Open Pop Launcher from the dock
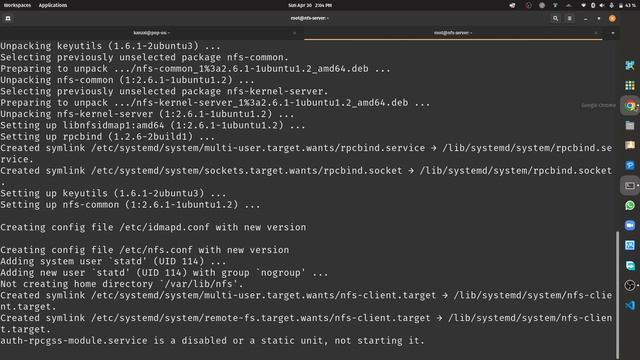The image size is (640, 360). (630, 65)
